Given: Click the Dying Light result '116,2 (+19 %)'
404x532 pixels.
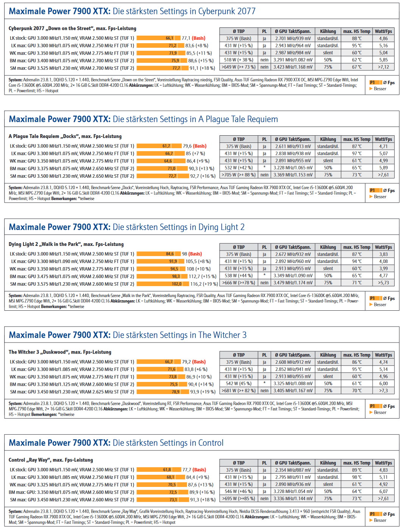Looking at the screenshot, I should [204, 284].
